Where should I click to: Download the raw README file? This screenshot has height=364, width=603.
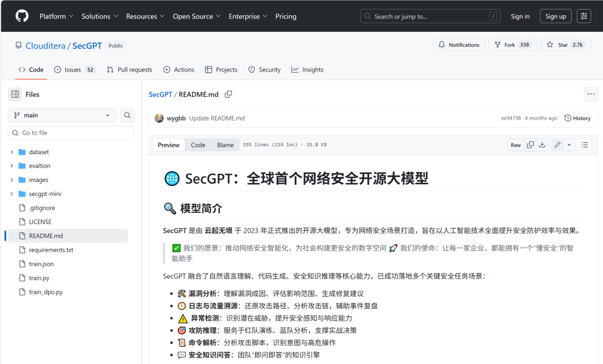542,145
